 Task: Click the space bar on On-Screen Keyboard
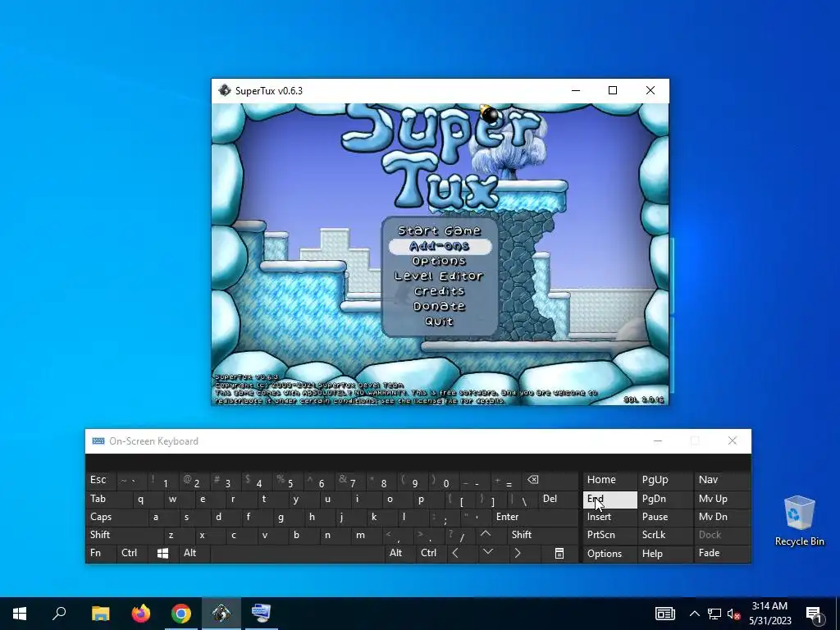coord(297,554)
